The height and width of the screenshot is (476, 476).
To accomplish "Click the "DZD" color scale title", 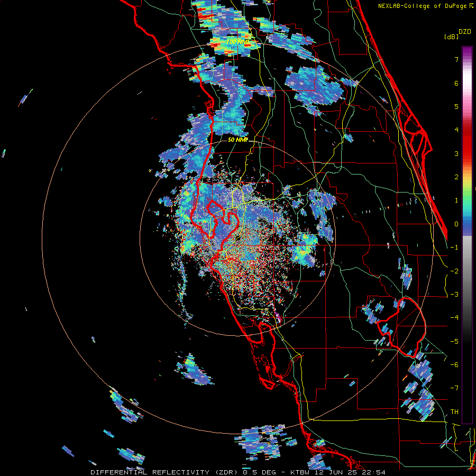I will (464, 32).
